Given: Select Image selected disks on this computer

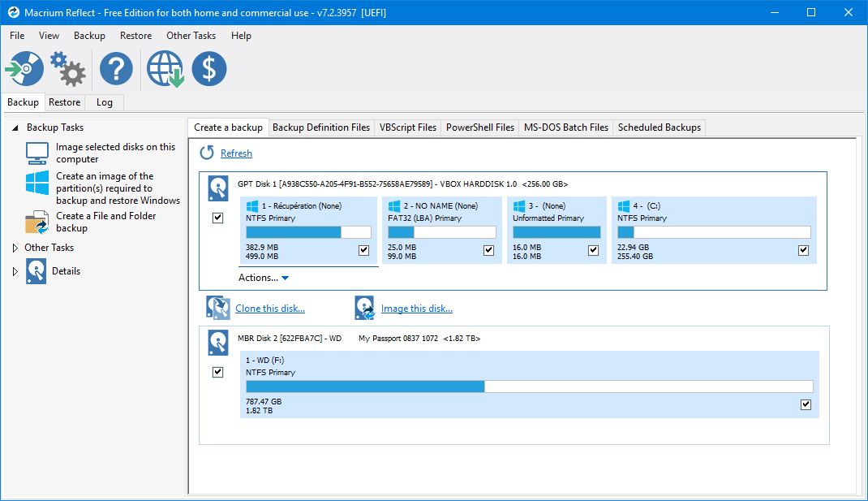Looking at the screenshot, I should [x=115, y=153].
